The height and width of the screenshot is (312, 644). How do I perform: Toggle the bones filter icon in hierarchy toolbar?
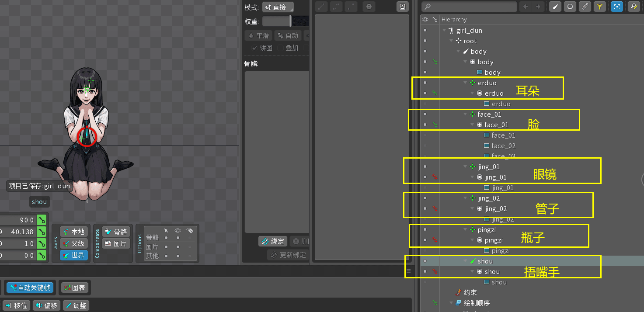click(555, 7)
